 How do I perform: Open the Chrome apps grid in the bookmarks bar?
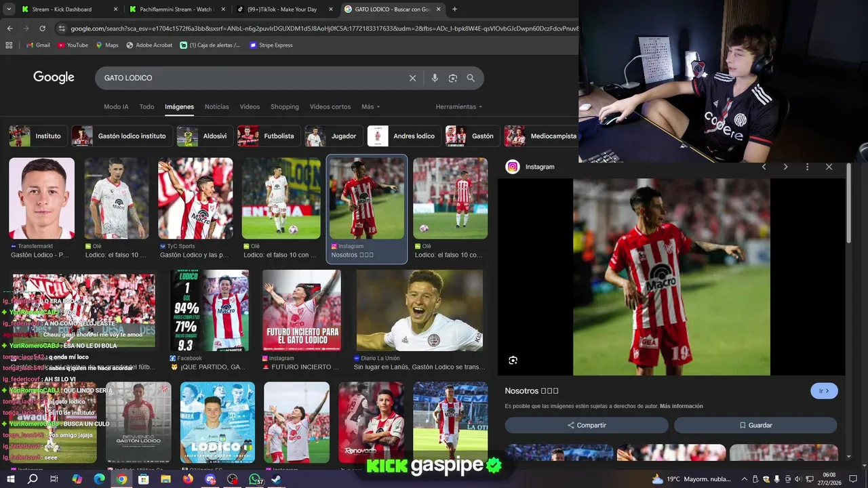[x=9, y=45]
